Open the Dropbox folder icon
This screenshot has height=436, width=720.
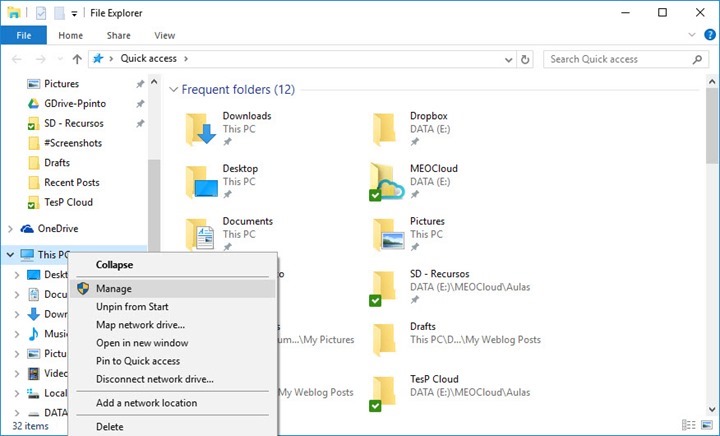pos(386,128)
